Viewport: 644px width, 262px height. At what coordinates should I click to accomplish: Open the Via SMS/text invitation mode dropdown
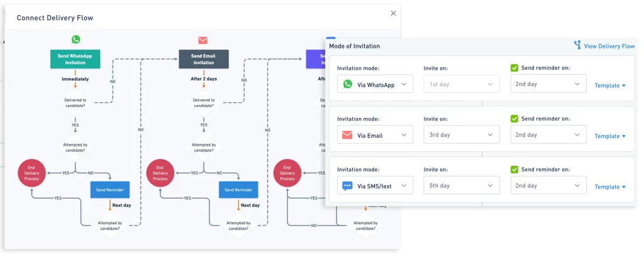point(375,185)
